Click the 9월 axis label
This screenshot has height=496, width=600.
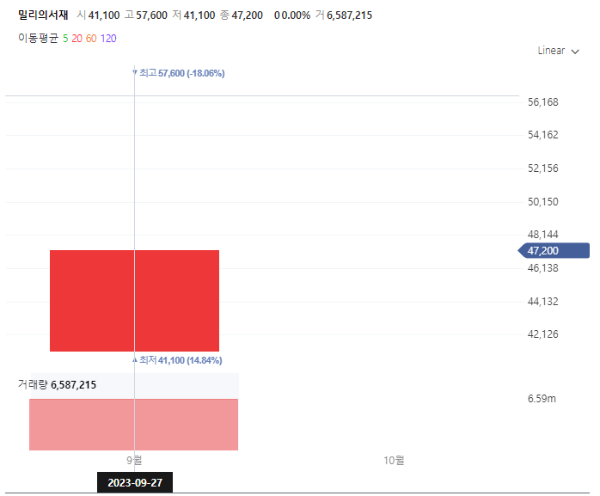134,460
